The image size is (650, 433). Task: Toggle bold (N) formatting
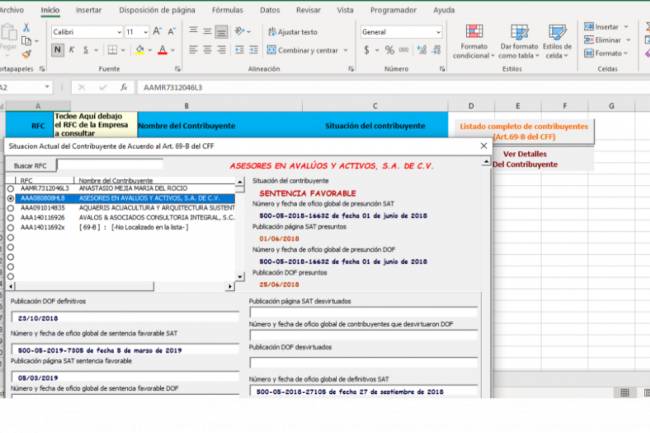coord(56,50)
